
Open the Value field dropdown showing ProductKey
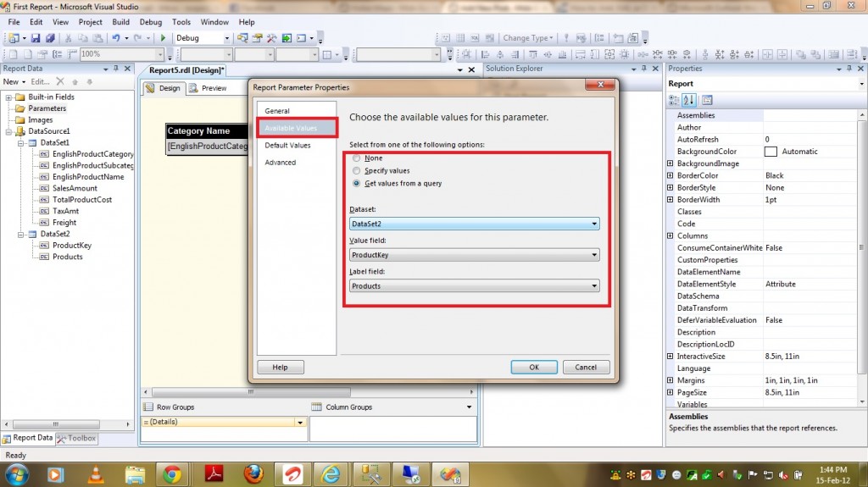point(475,255)
